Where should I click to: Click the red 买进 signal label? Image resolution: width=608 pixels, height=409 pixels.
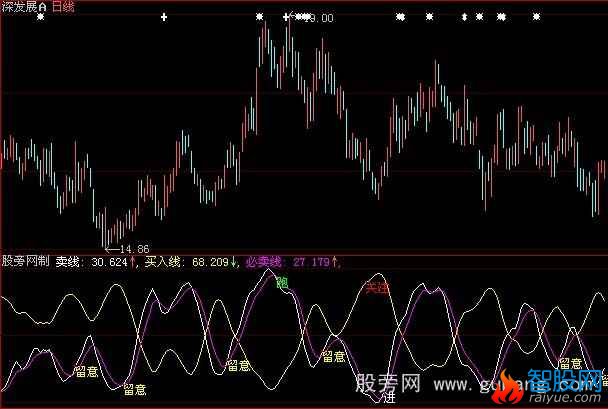377,288
